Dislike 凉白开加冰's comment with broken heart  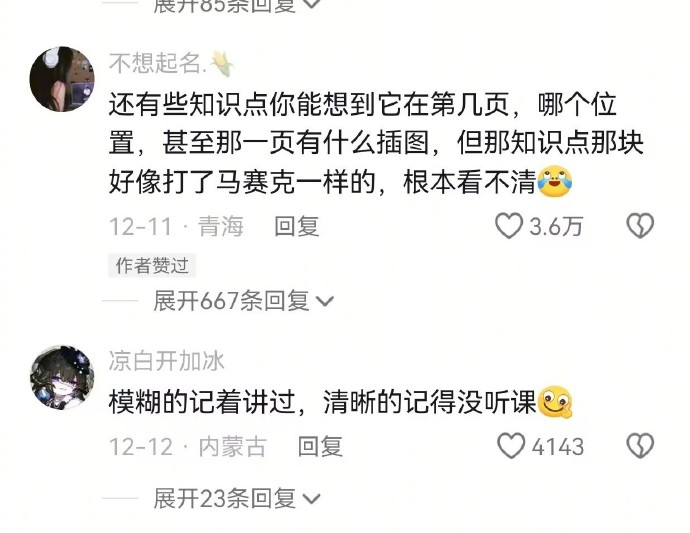tap(640, 445)
